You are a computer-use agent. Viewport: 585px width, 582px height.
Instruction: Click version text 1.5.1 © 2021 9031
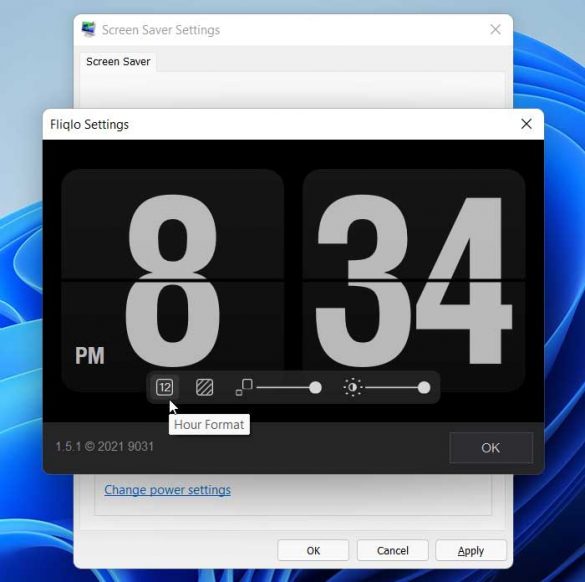coord(104,447)
